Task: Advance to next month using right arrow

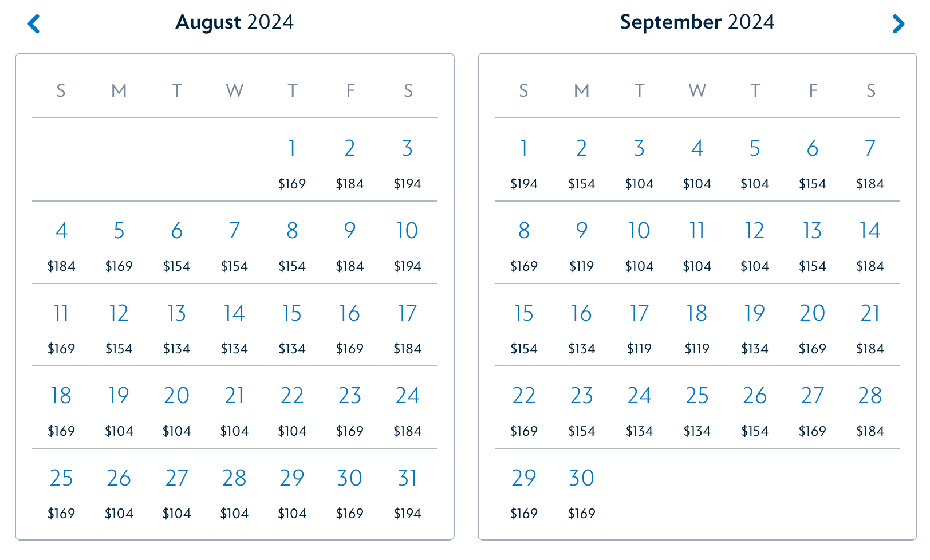Action: coord(898,24)
